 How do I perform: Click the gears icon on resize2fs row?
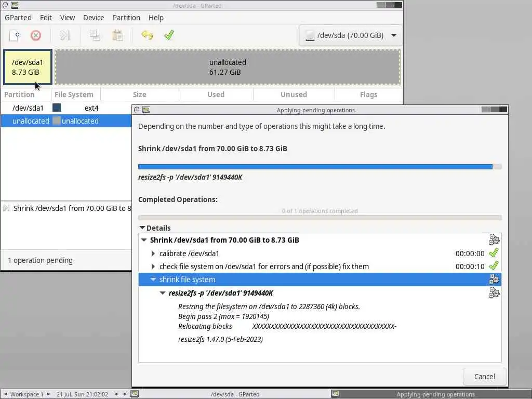pyautogui.click(x=494, y=292)
